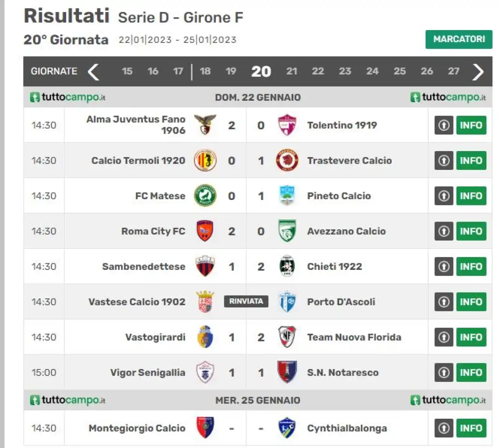Switch to giornata 21
This screenshot has width=500, height=448.
click(292, 71)
